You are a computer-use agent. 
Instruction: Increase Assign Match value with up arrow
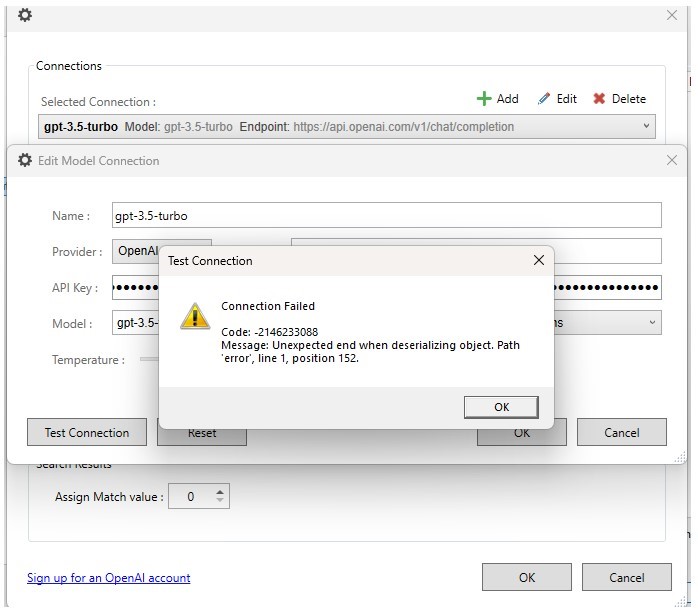220,491
